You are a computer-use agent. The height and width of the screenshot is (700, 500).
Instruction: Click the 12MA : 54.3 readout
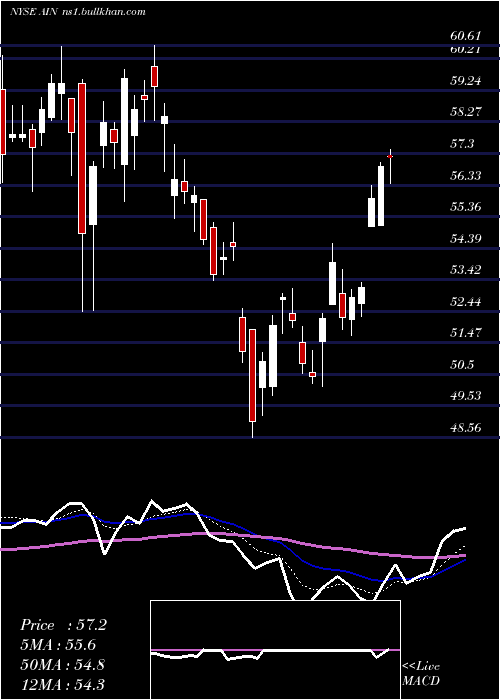(x=62, y=684)
